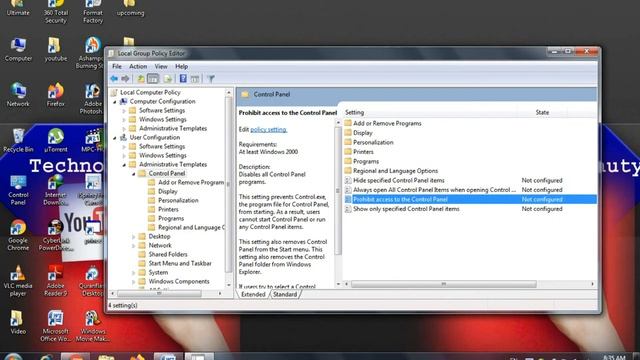The image size is (640, 360).
Task: Click the console tree vertical scrollbar
Action: (x=229, y=185)
